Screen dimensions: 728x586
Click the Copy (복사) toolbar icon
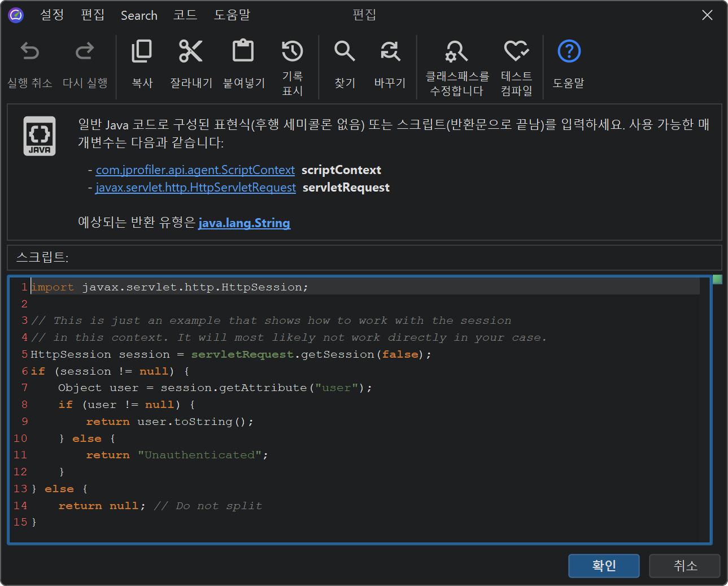142,52
